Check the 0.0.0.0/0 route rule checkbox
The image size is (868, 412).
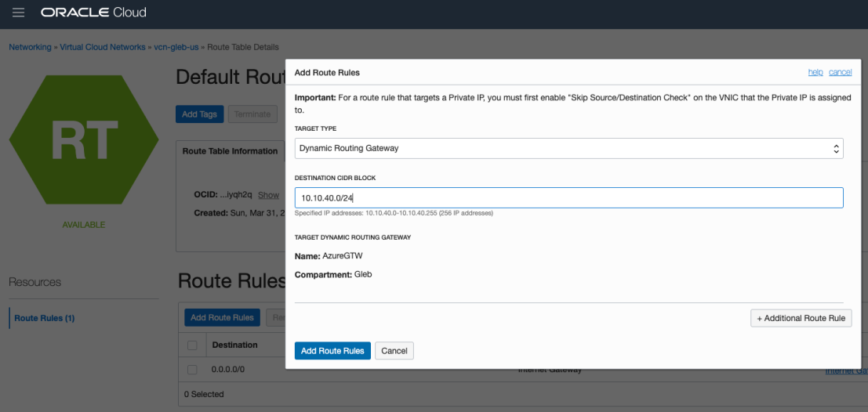192,370
